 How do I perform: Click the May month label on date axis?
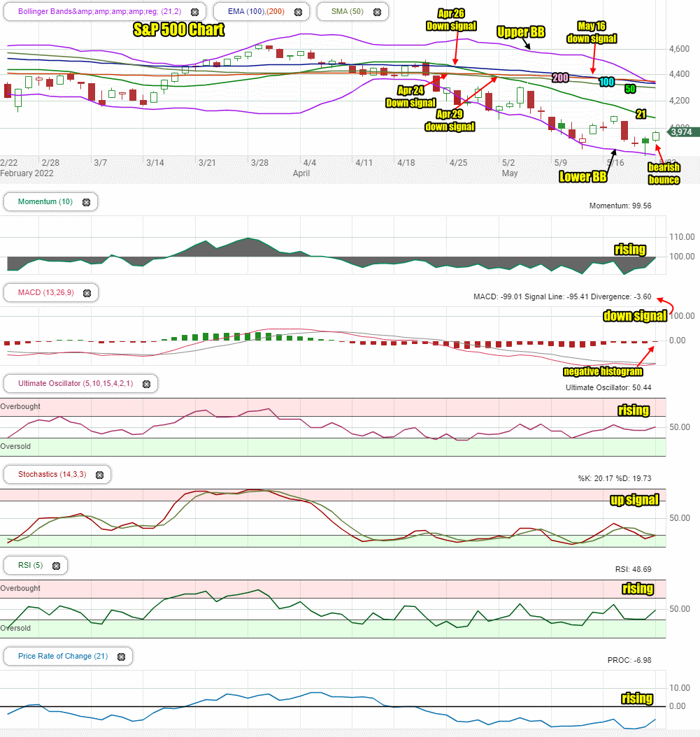(510, 173)
